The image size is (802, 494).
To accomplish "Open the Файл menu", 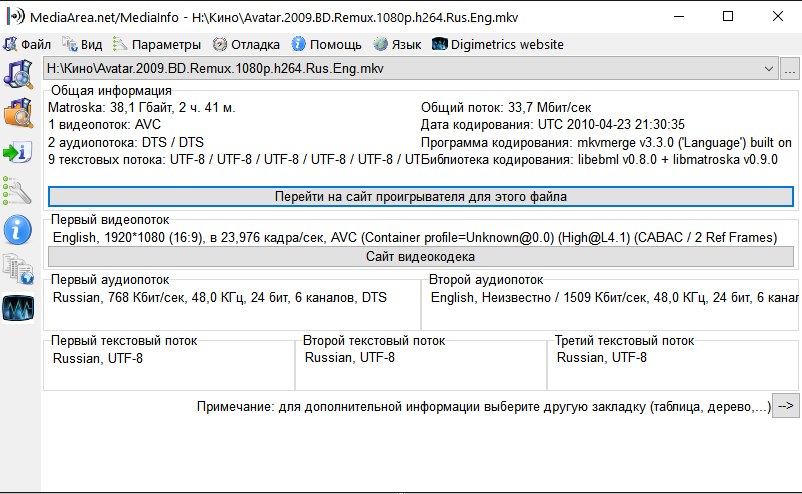I will pos(28,44).
